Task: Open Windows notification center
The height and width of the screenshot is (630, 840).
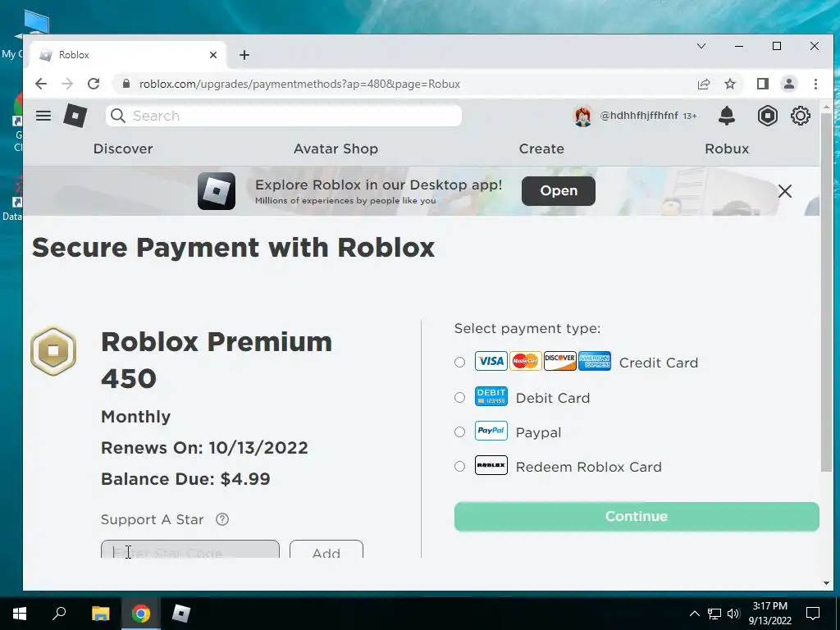Action: (x=813, y=614)
